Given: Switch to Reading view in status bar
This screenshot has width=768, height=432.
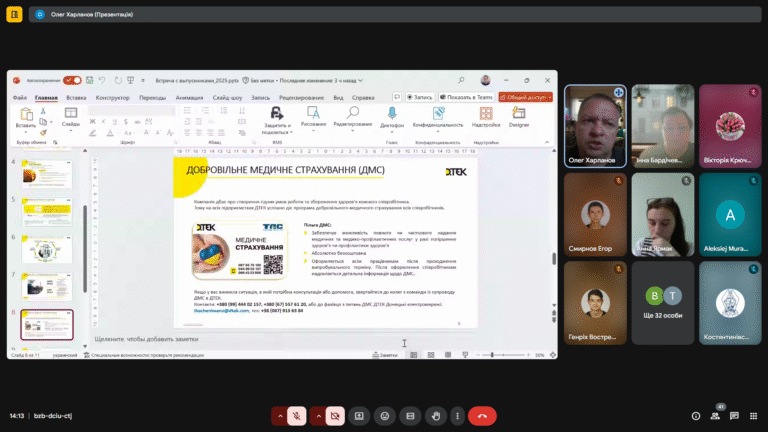Looking at the screenshot, I should (x=448, y=355).
